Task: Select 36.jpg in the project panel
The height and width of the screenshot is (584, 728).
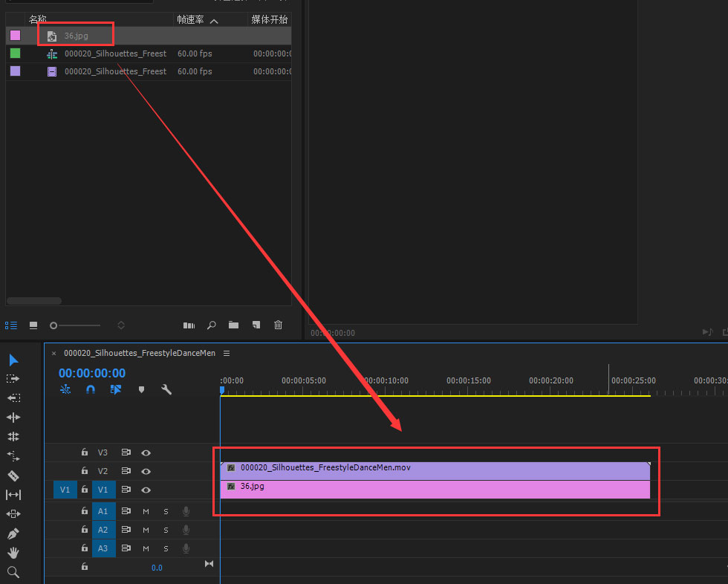Action: [x=76, y=35]
